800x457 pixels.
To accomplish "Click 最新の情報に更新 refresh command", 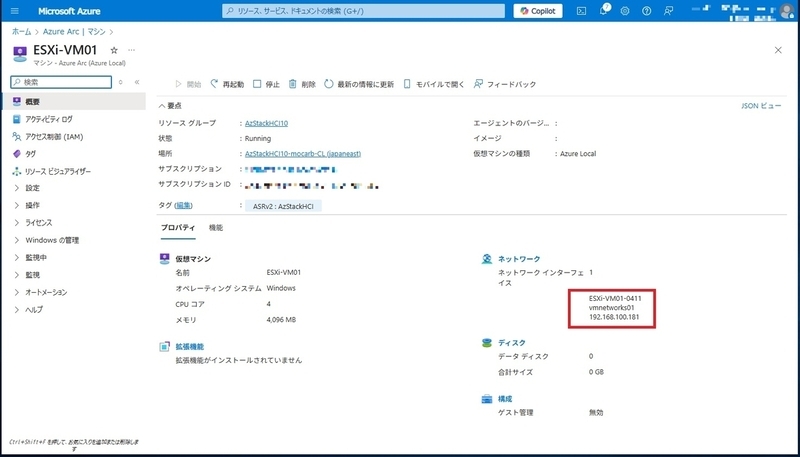I will (x=359, y=84).
